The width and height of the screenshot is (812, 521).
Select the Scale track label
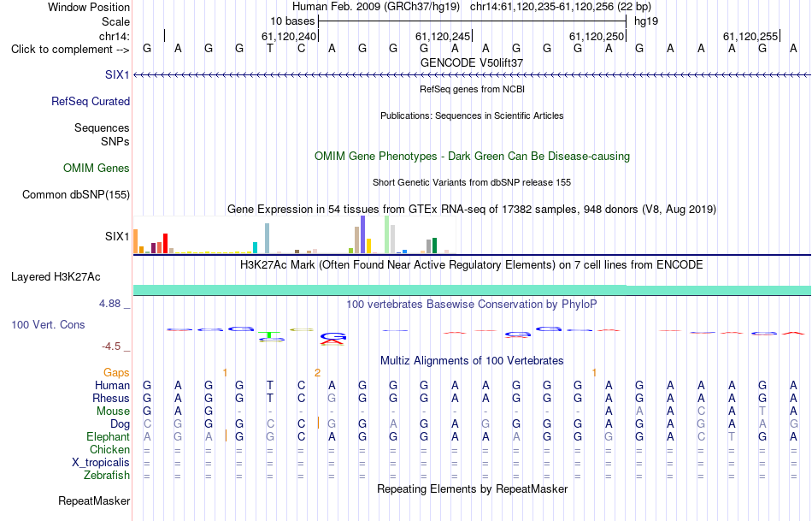(115, 21)
